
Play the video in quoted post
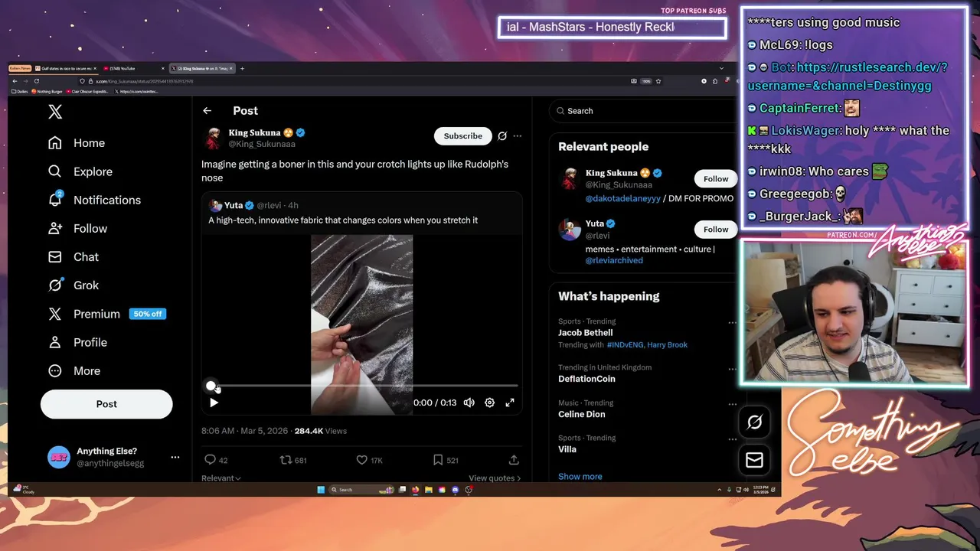[214, 403]
